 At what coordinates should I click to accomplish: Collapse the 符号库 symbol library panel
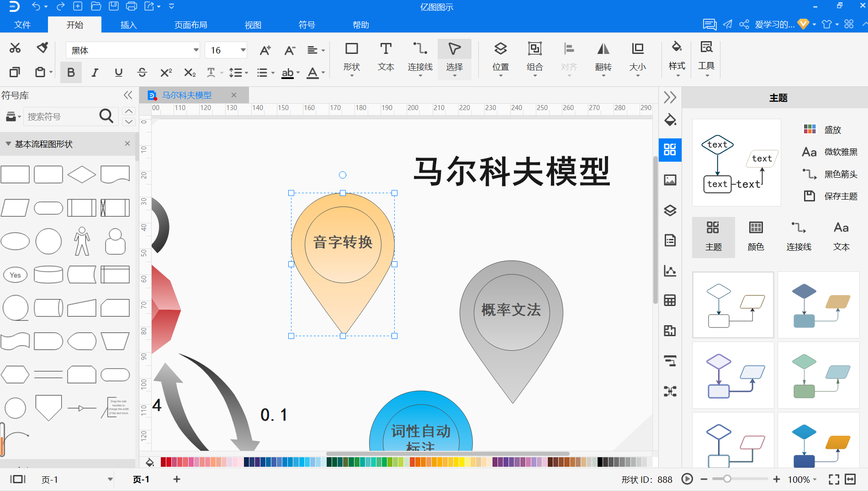[x=128, y=95]
